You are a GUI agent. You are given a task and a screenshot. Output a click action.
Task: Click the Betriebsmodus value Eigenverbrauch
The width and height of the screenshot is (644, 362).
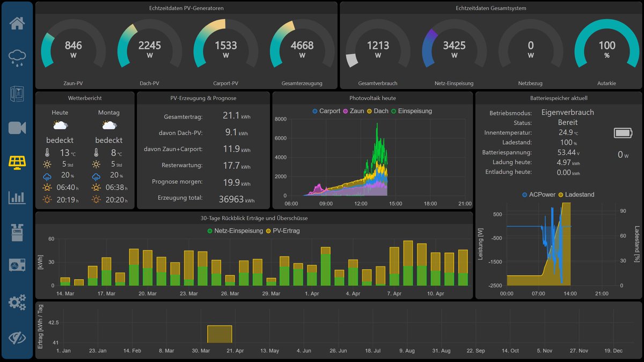pyautogui.click(x=568, y=113)
